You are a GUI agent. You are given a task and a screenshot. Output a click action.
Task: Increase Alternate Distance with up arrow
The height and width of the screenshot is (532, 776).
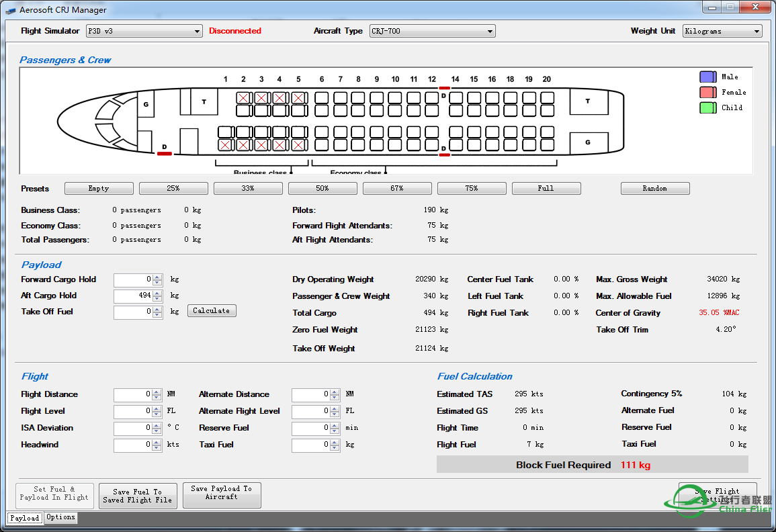335,392
